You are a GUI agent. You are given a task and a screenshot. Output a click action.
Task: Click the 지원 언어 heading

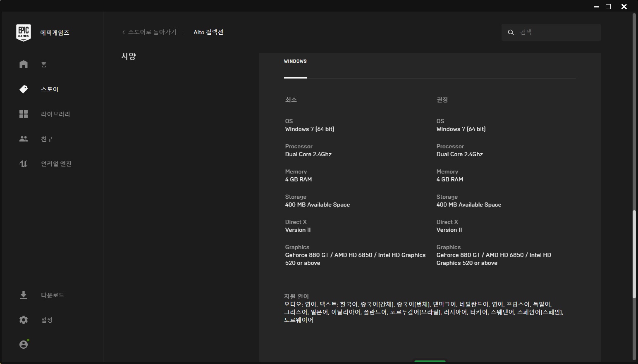(x=296, y=296)
